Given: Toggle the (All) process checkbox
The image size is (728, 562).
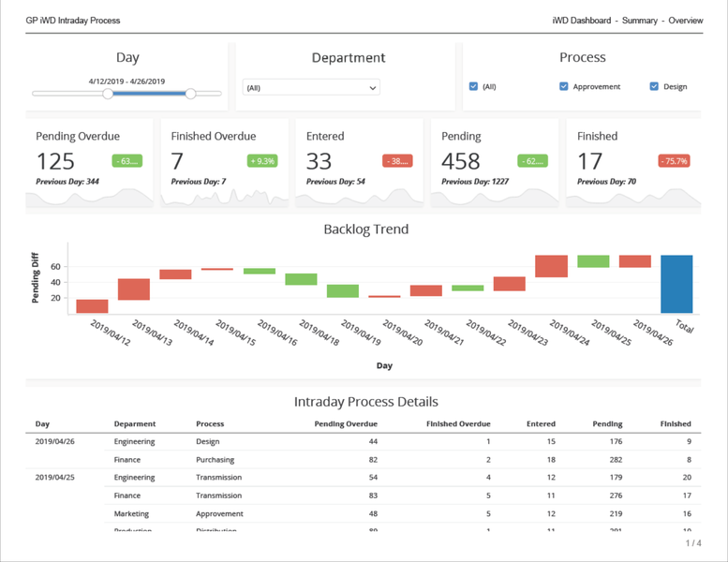Looking at the screenshot, I should [474, 87].
